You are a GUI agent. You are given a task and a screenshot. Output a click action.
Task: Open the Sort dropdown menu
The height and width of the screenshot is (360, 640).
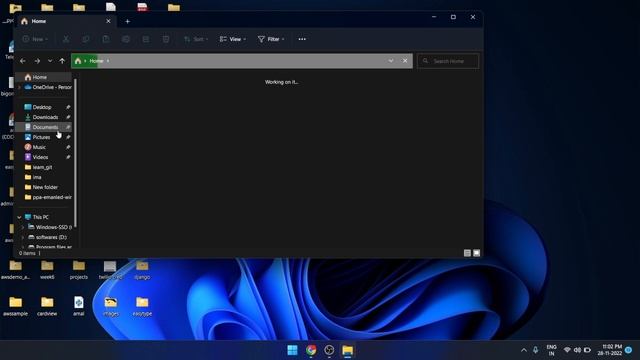click(x=196, y=39)
